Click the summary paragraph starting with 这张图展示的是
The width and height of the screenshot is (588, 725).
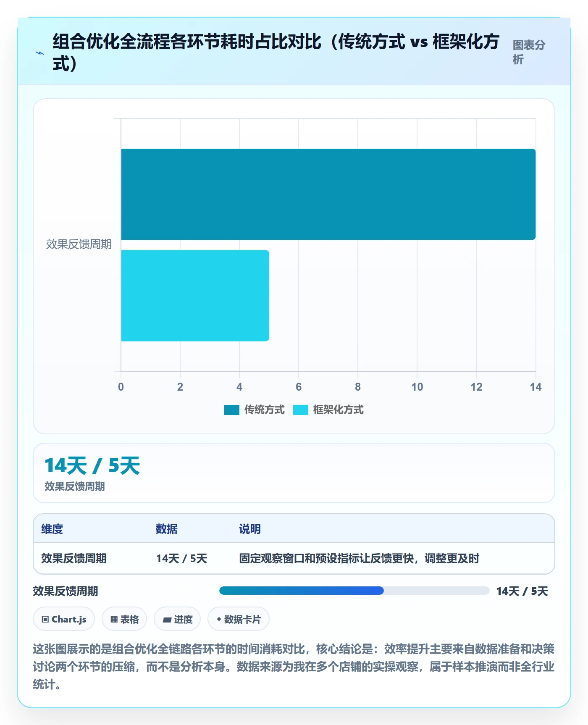tap(294, 667)
